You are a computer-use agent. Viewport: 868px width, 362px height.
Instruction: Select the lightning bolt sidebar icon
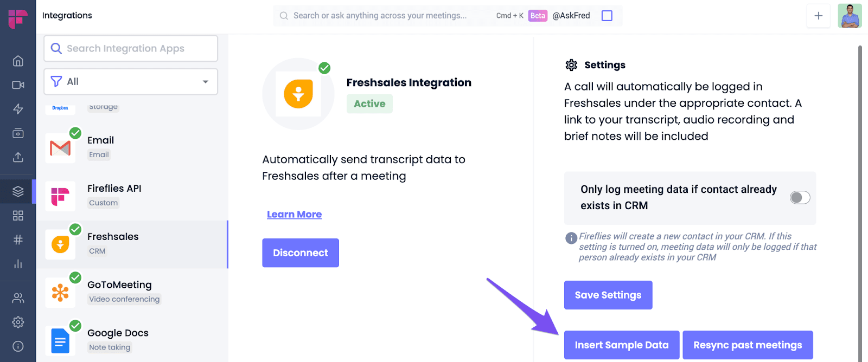pyautogui.click(x=18, y=109)
